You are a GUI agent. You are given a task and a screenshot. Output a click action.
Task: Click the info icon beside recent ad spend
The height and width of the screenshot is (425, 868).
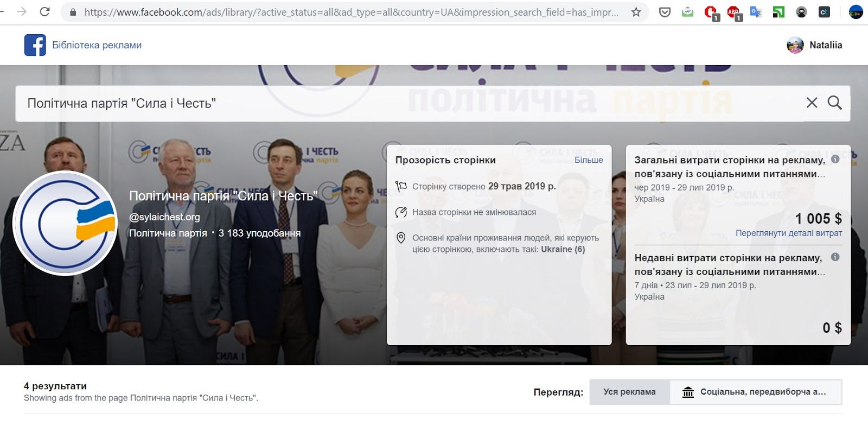[x=835, y=257]
